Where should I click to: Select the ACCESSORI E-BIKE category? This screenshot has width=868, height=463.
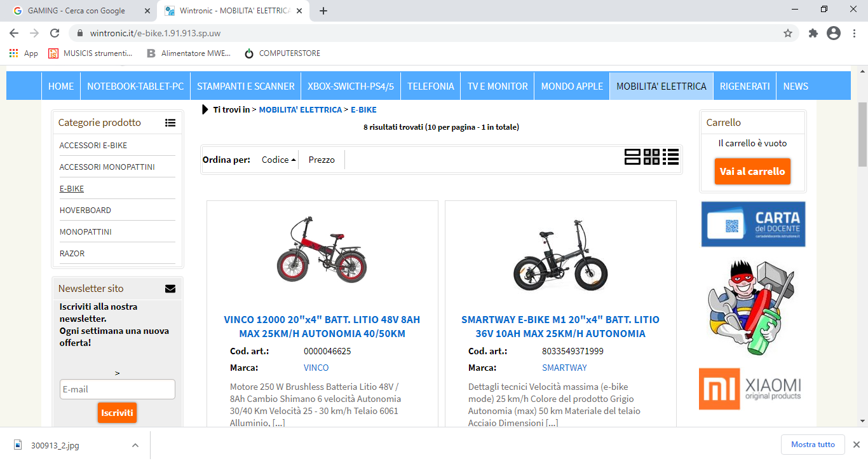point(93,146)
